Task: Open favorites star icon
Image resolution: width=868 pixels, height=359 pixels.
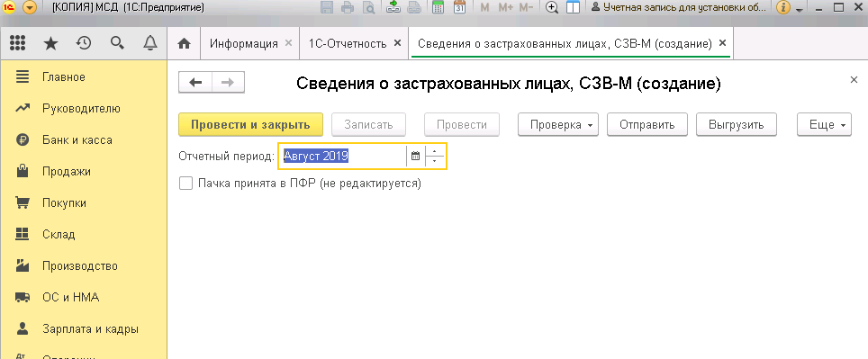Action: coord(50,43)
